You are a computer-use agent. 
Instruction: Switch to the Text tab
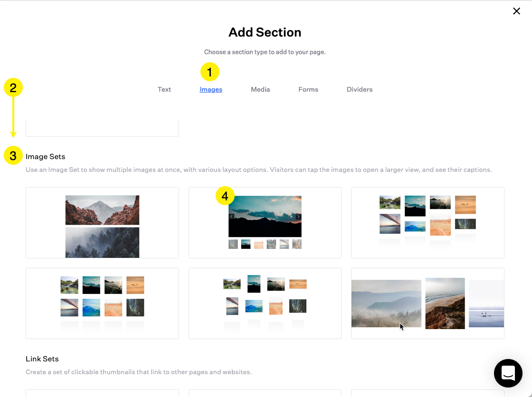[x=164, y=89]
